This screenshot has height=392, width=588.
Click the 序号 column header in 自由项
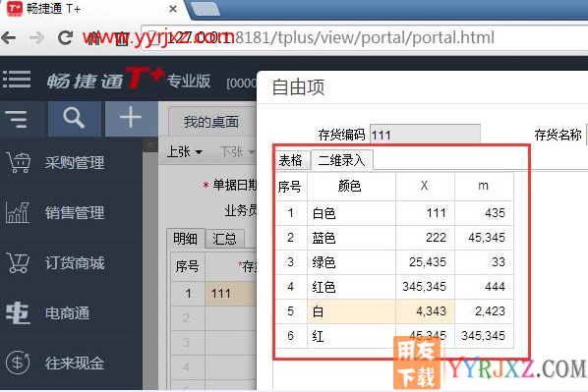tap(291, 187)
